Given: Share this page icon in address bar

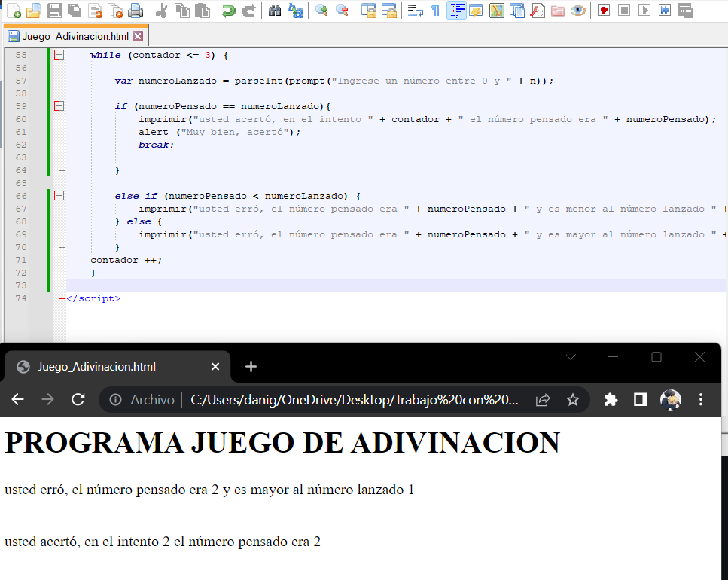Looking at the screenshot, I should pyautogui.click(x=543, y=400).
